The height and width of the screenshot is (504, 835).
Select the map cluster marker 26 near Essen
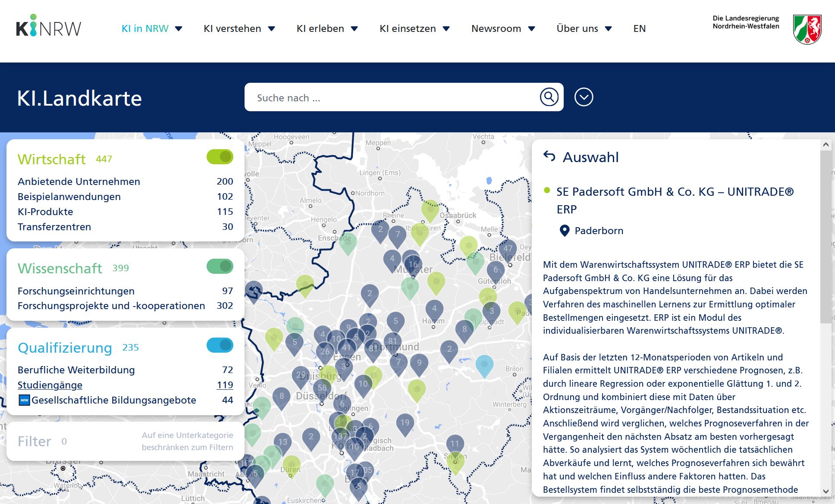(x=325, y=352)
